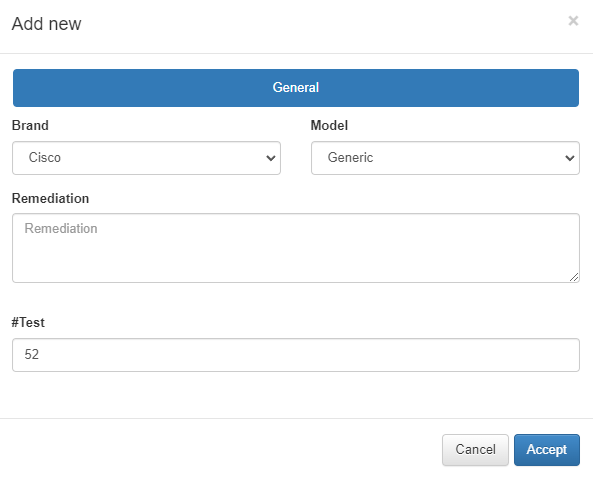The height and width of the screenshot is (479, 593).
Task: Click the #Test field label
Action: (28, 322)
